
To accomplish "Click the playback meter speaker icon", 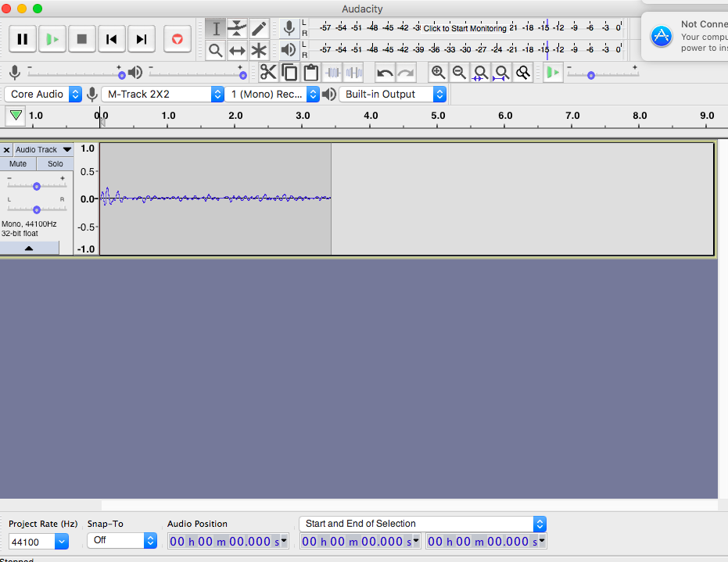I will (289, 50).
